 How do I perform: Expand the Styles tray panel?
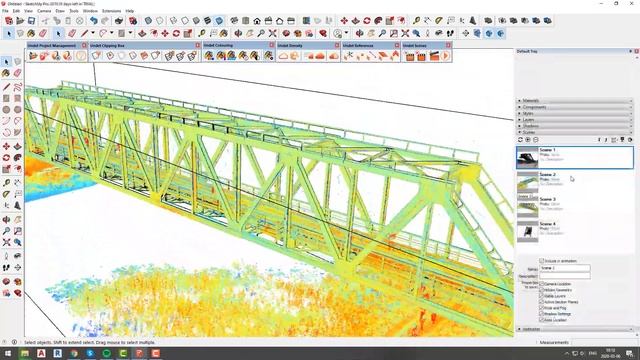click(x=575, y=113)
